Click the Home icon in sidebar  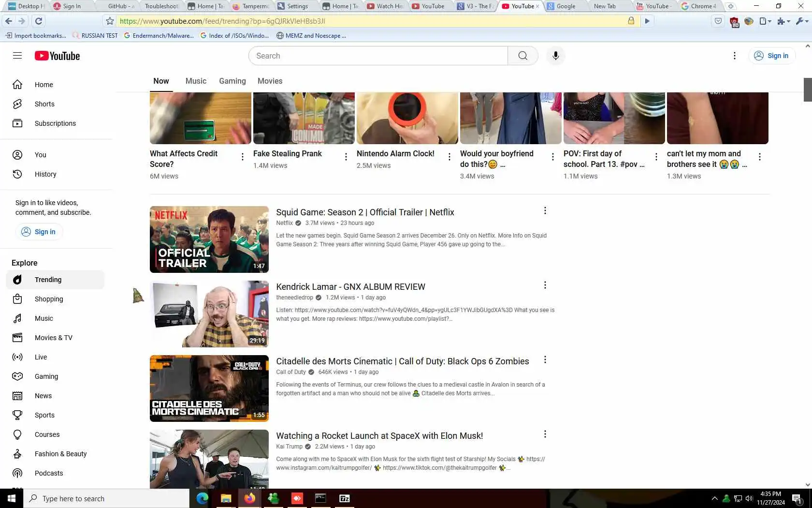pos(17,85)
